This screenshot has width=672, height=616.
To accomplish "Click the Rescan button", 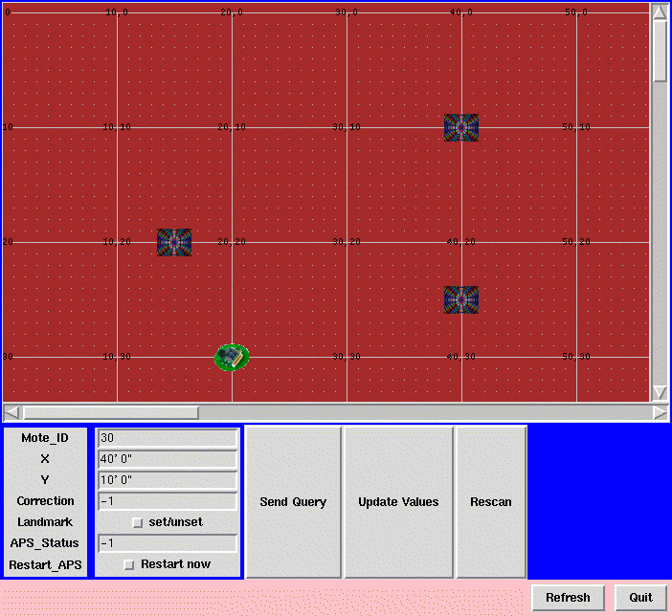I will point(491,502).
